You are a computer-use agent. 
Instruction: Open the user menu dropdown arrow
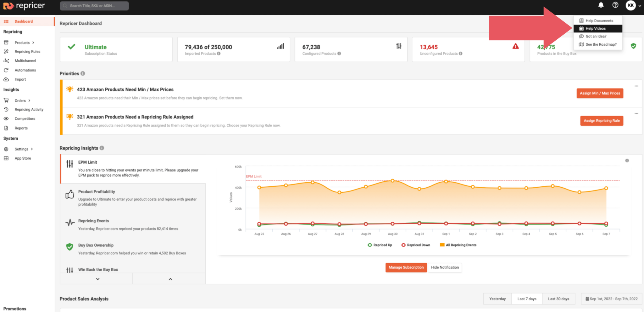pyautogui.click(x=640, y=6)
